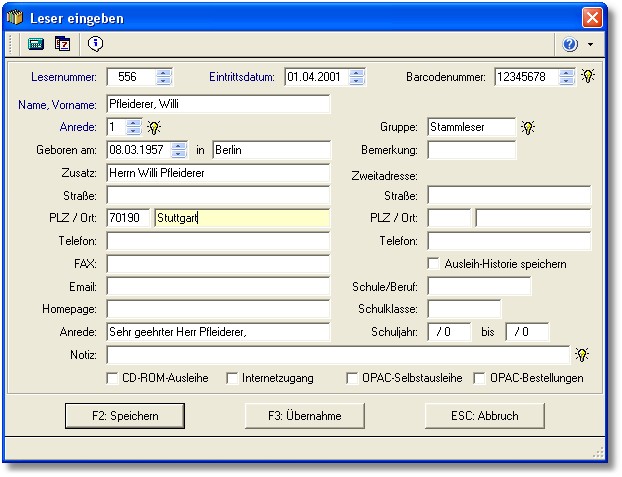Toggle the OPAC-Selbstausleihe checkbox
The width and height of the screenshot is (622, 477).
(353, 378)
